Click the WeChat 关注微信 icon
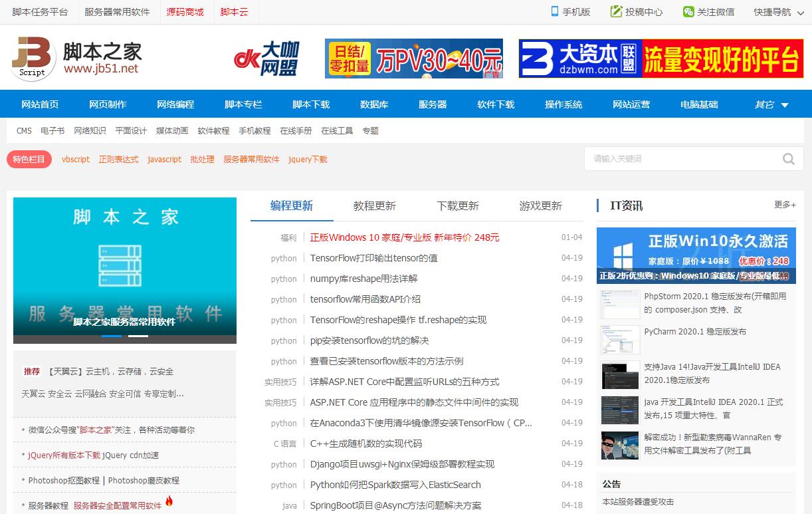 tap(688, 11)
